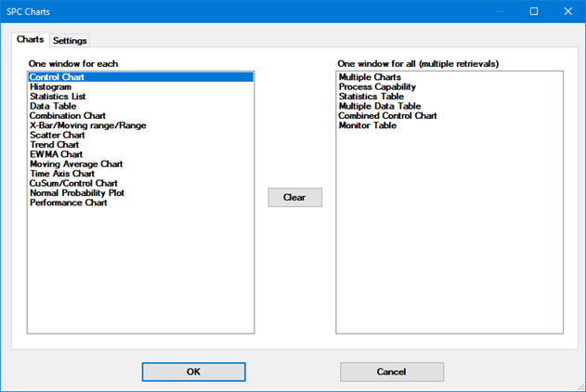Pick the Combination Chart entry
The image size is (586, 392).
click(x=67, y=116)
